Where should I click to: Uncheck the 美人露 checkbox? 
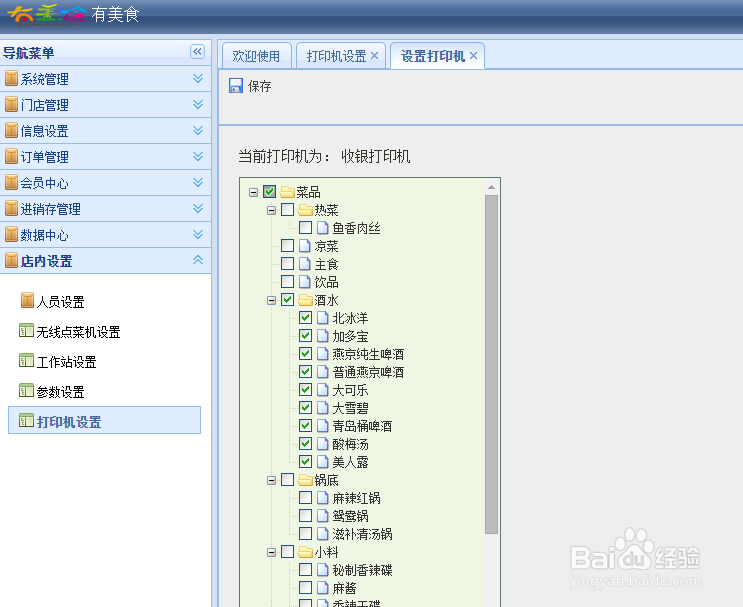click(x=306, y=462)
